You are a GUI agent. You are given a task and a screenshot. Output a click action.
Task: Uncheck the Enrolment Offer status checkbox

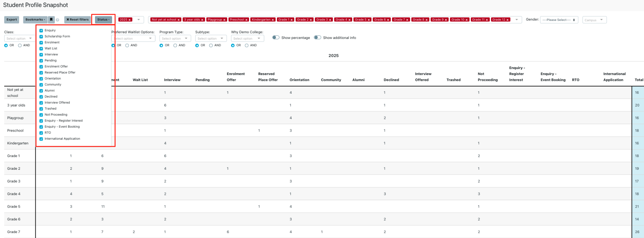pyautogui.click(x=41, y=66)
